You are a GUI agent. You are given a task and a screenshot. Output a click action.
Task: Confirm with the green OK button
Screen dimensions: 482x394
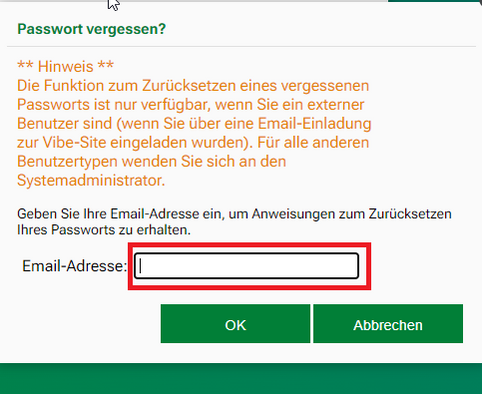(235, 323)
